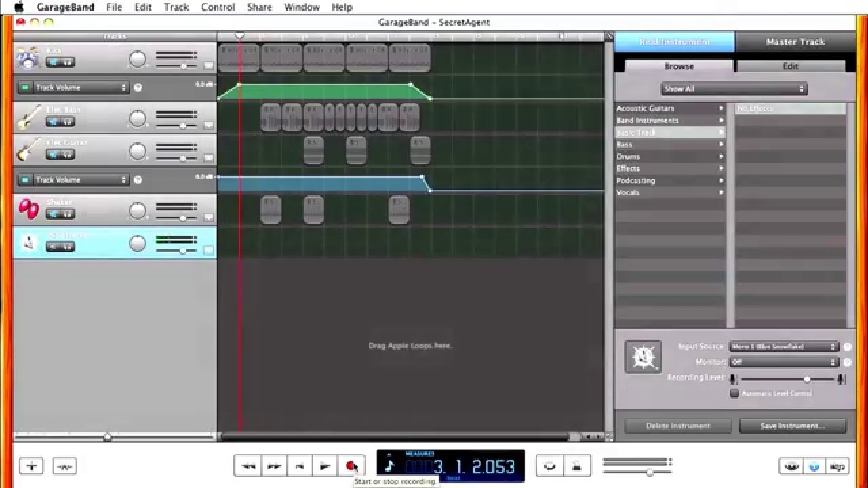Viewport: 868px width, 488px height.
Task: Click the Delete Instrument button
Action: [677, 426]
